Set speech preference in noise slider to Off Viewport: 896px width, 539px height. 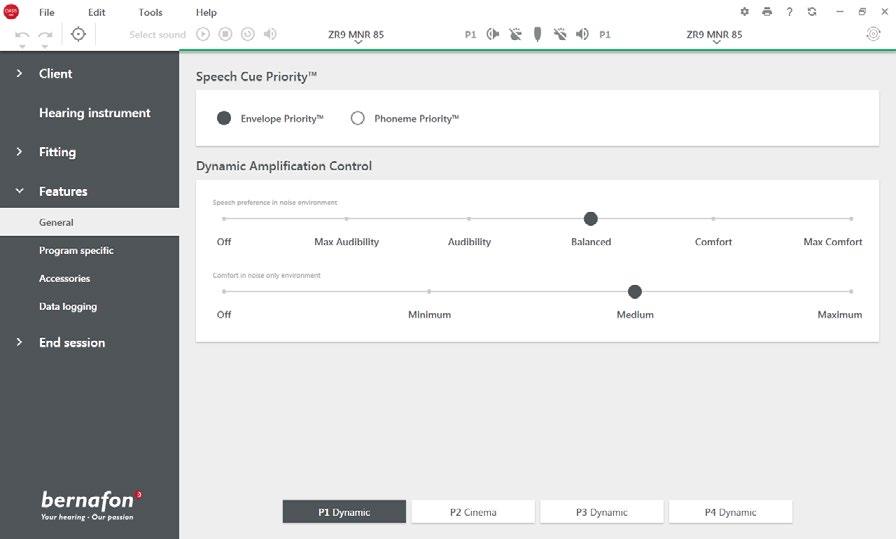[x=224, y=218]
